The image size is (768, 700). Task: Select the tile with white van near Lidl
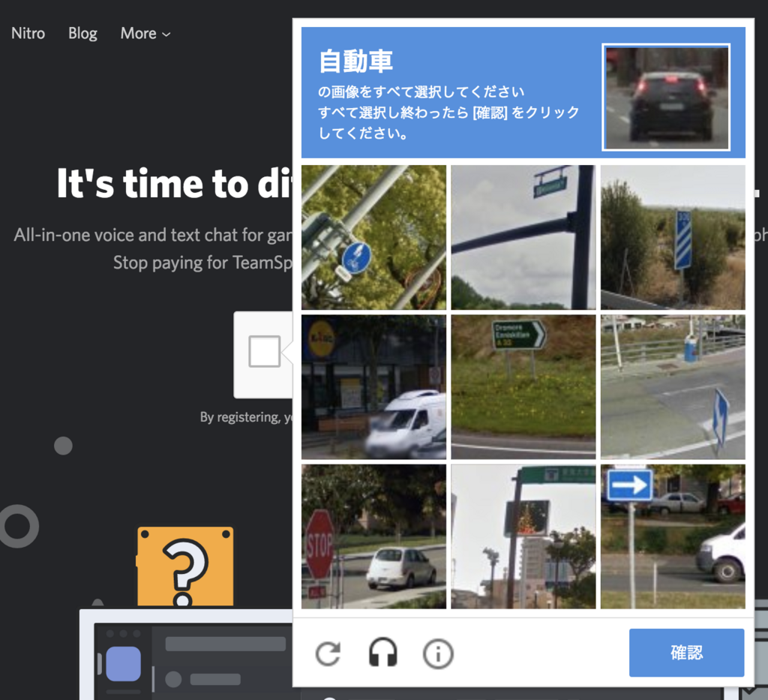pyautogui.click(x=373, y=387)
